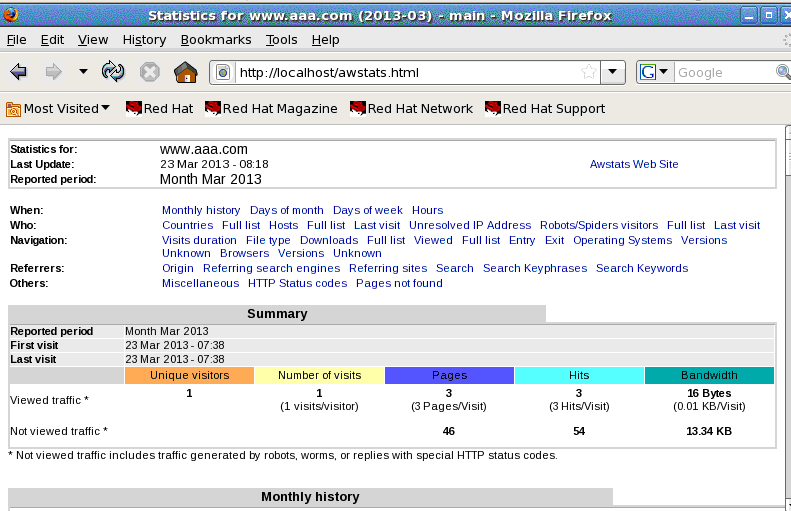Click the blue Pages header cell
This screenshot has height=511, width=791.
(x=449, y=375)
